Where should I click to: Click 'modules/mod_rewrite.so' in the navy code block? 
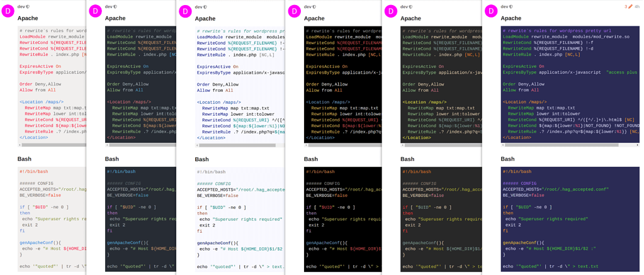click(x=602, y=36)
